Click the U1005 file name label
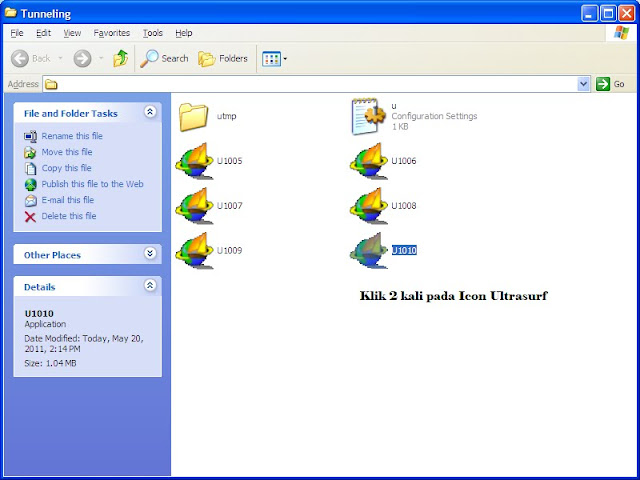Screen dimensions: 640x480 [x=229, y=161]
